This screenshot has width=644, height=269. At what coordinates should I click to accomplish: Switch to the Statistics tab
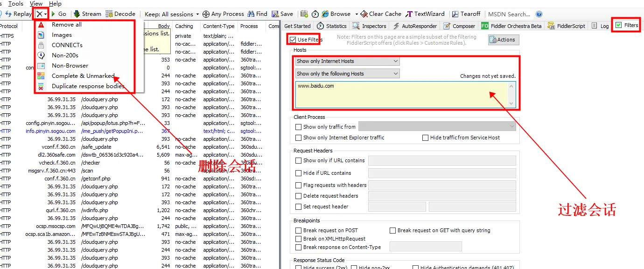click(332, 26)
